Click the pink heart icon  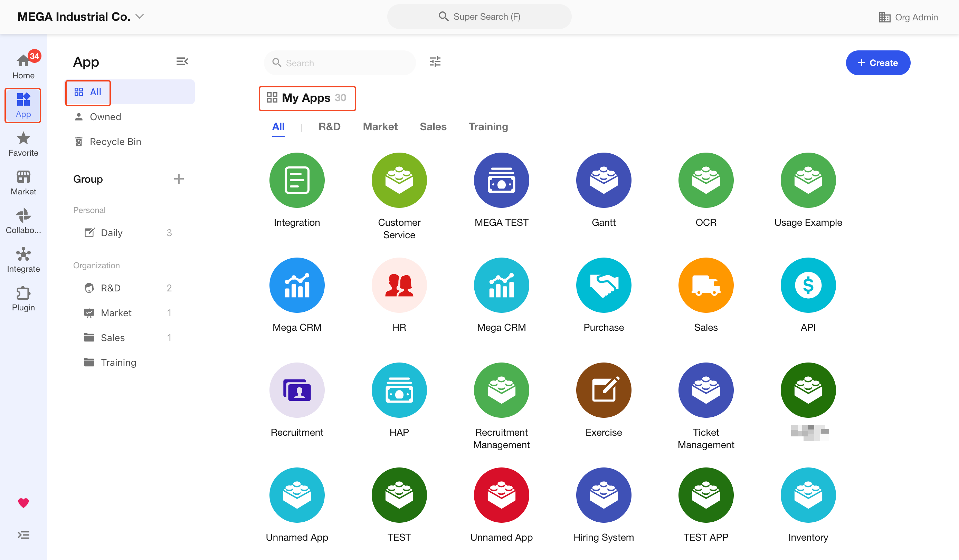[x=23, y=503]
